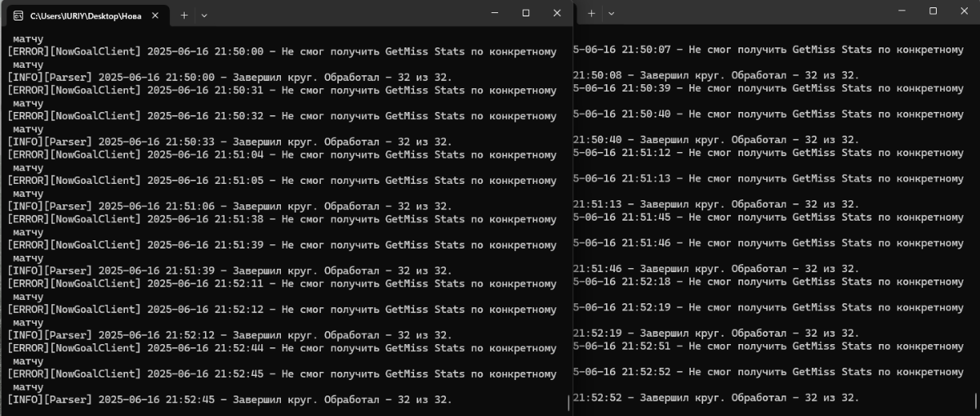Maximize the right terminal window
The image size is (980, 416).
pos(933,11)
